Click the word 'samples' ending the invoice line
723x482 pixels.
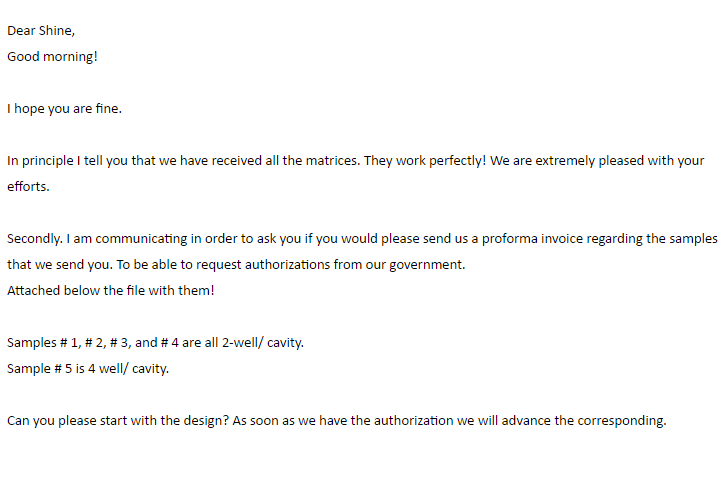click(x=693, y=239)
